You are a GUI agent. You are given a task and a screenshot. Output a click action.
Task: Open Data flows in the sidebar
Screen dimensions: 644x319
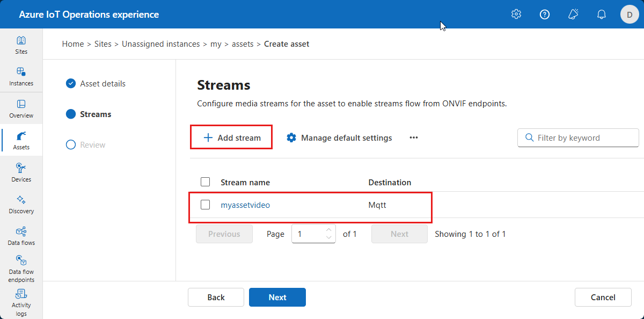[x=21, y=236]
